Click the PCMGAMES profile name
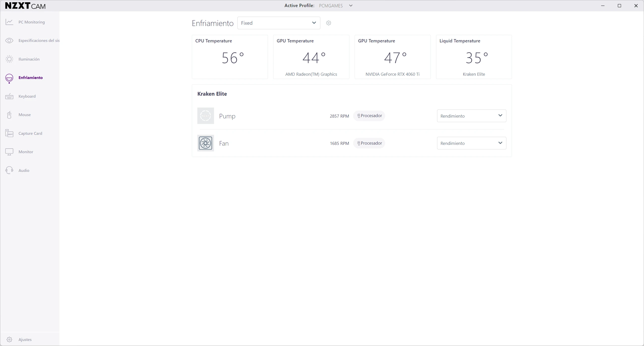Image resolution: width=644 pixels, height=346 pixels. coord(331,6)
